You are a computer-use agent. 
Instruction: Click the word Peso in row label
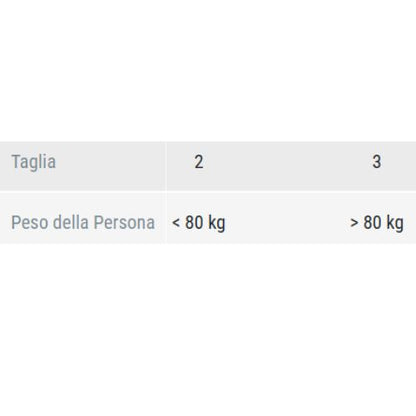pyautogui.click(x=30, y=223)
